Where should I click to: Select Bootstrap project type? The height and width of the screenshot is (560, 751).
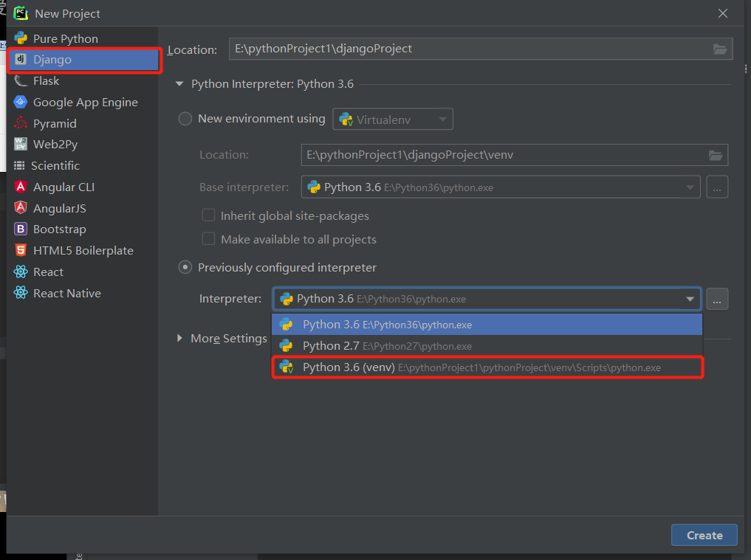point(83,229)
